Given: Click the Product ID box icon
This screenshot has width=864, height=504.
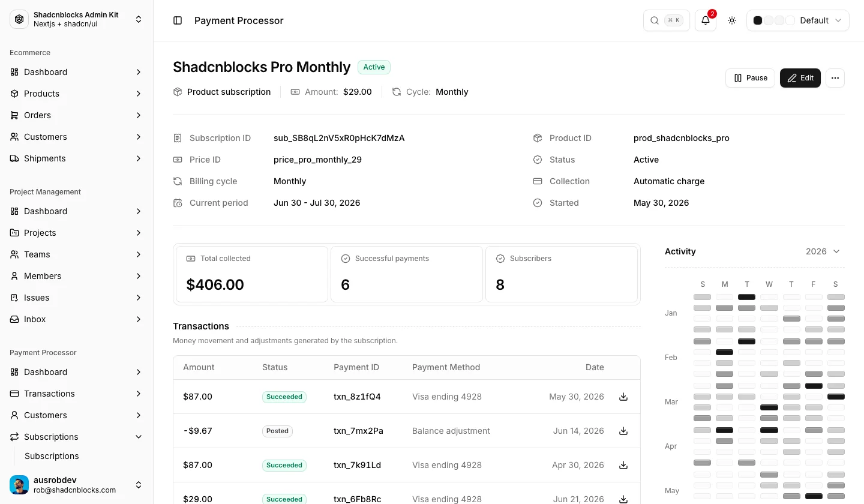Looking at the screenshot, I should click(538, 138).
